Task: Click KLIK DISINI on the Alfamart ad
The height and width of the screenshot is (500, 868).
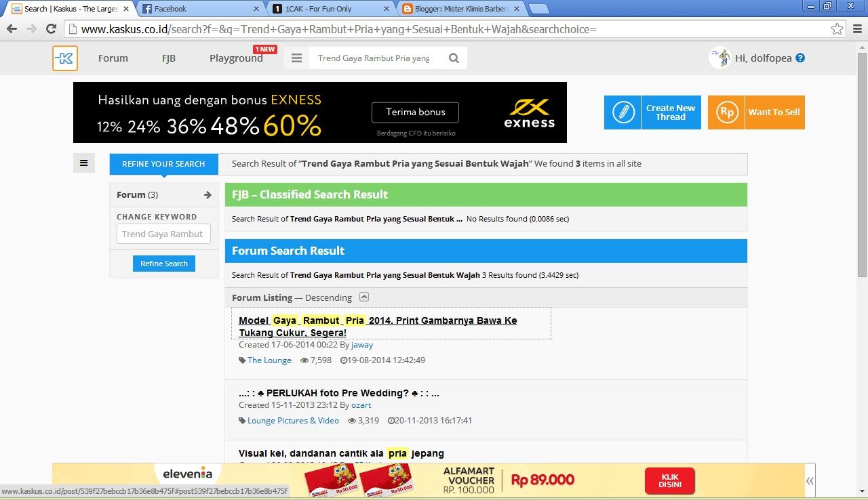Action: 669,481
